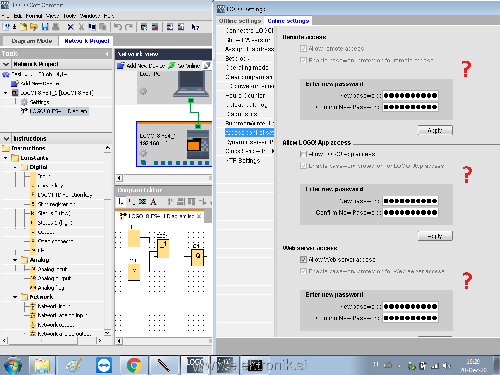Select highlighted Access control settings entry

(250, 132)
